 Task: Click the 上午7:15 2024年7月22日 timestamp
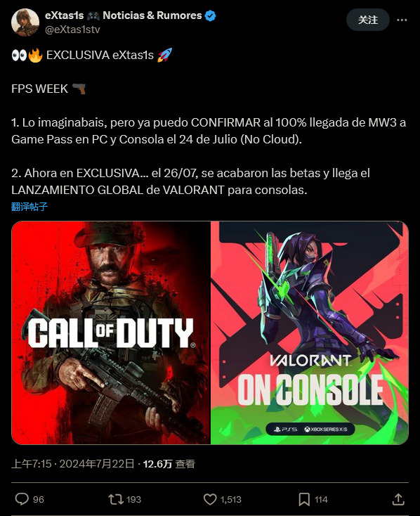click(72, 464)
